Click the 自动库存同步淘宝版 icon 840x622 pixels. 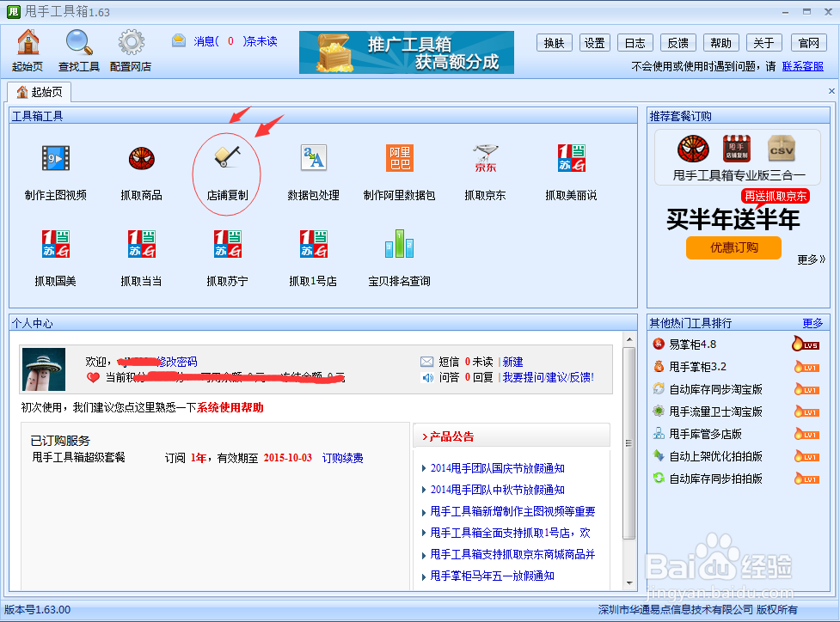pos(659,388)
